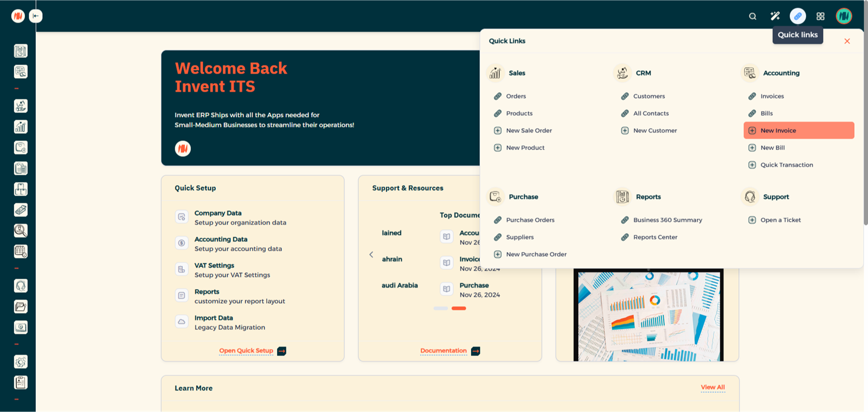Screen dimensions: 868x412
Task: Click View All in Learn More section
Action: 712,387
